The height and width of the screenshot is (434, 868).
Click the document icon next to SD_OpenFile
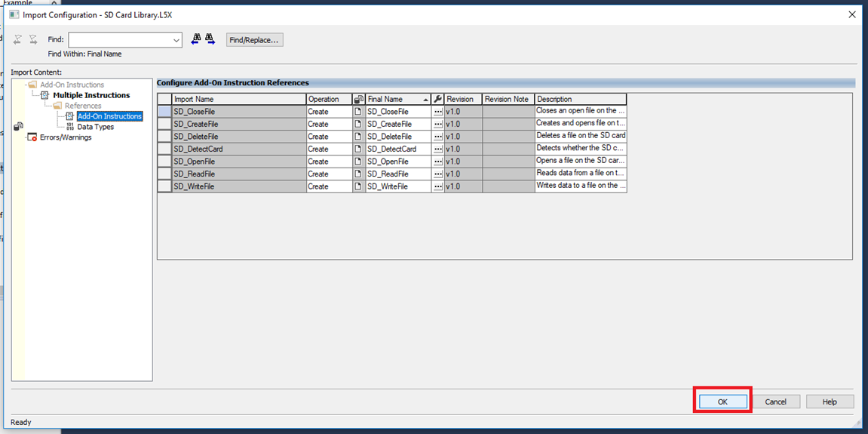[x=359, y=162]
